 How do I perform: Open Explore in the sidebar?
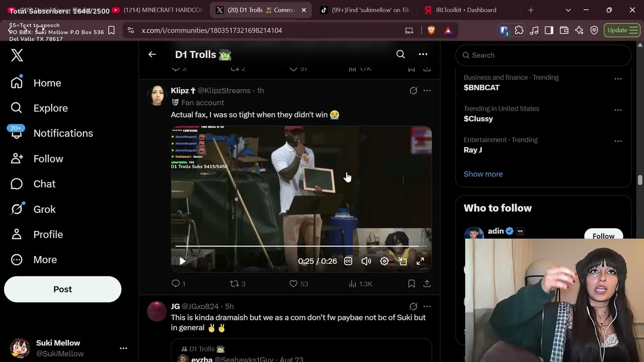(39, 108)
